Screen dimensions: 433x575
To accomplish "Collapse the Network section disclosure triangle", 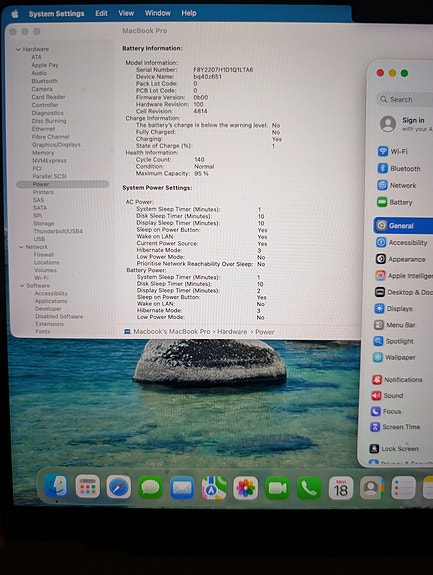I will (21, 247).
